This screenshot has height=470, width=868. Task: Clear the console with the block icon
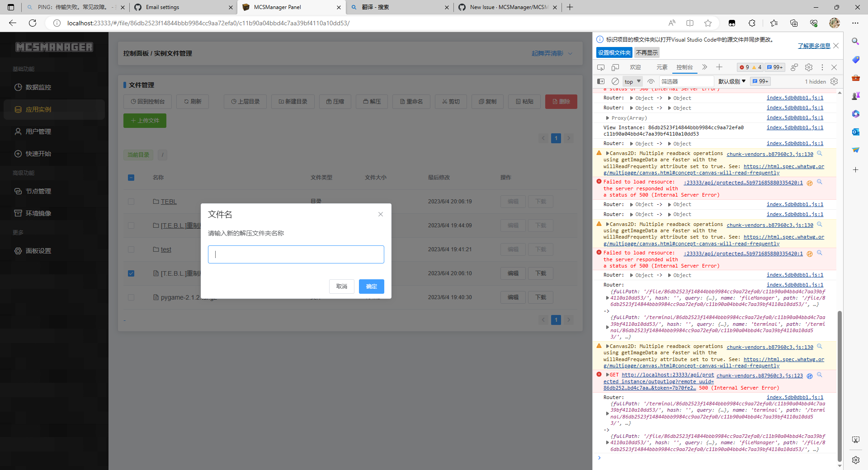615,81
